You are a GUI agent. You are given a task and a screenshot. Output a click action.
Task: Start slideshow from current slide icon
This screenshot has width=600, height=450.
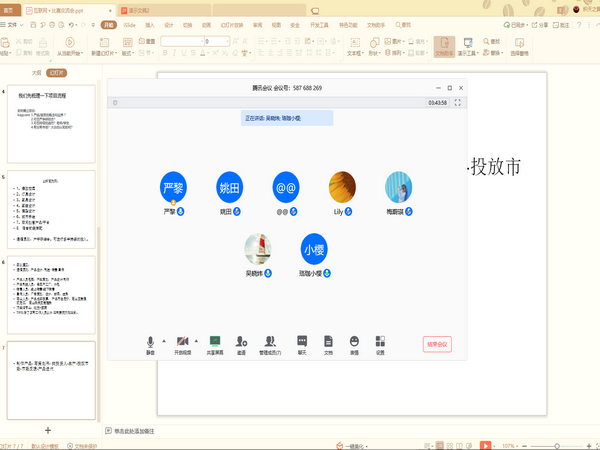click(x=70, y=42)
